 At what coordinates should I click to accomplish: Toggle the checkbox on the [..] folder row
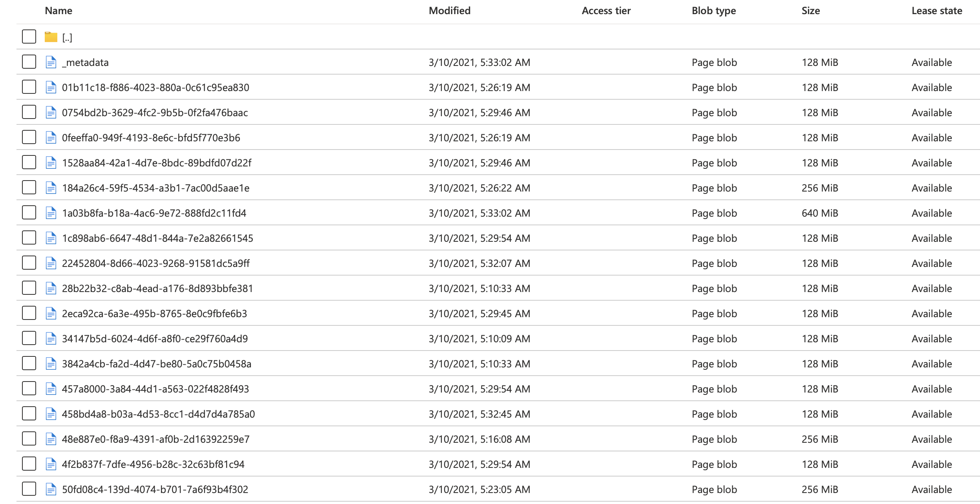[29, 37]
